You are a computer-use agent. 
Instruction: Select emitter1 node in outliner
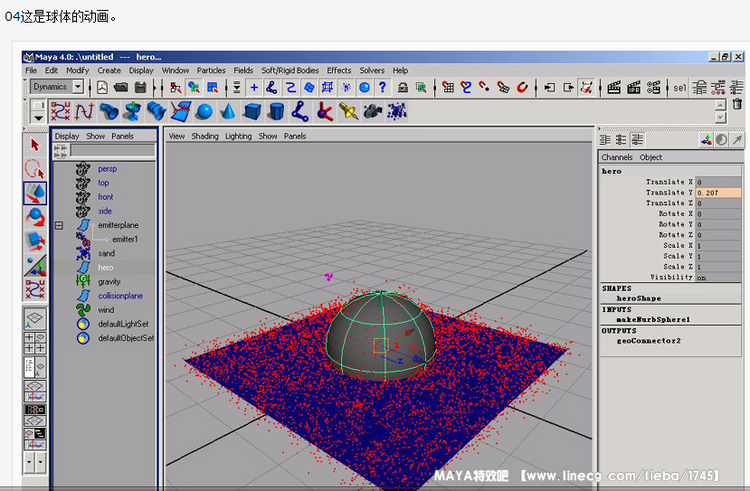click(x=125, y=239)
